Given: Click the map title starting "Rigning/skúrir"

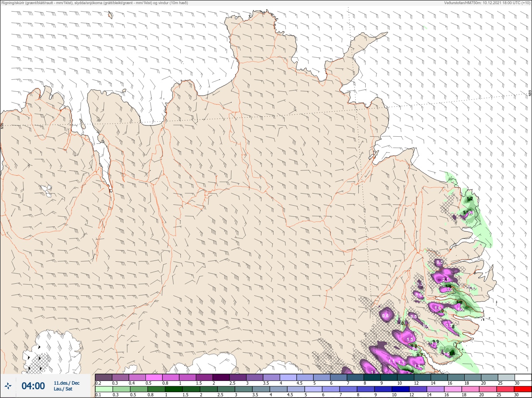Looking at the screenshot, I should (94, 3).
